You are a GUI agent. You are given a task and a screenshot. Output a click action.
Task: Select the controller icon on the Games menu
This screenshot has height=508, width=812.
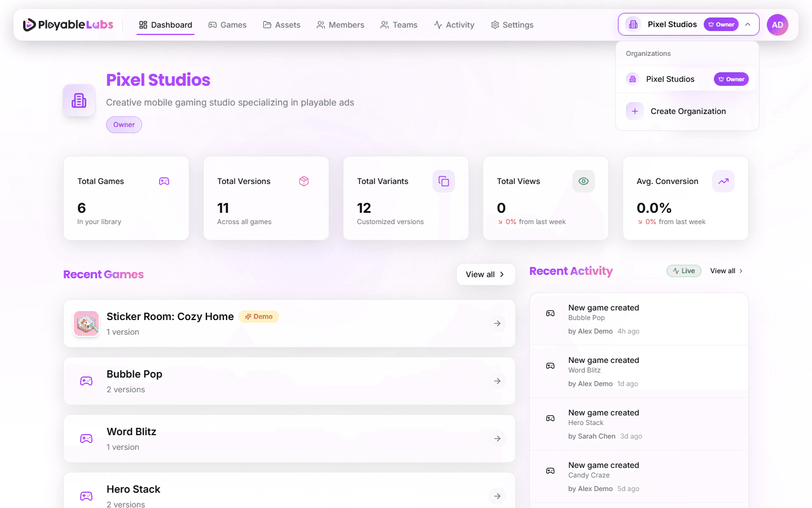[x=213, y=24]
